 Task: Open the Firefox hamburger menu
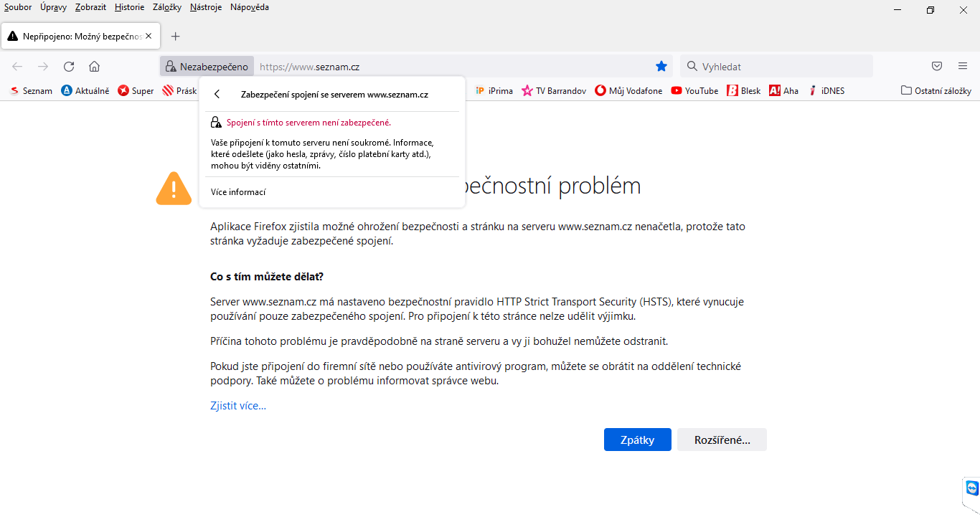point(963,67)
